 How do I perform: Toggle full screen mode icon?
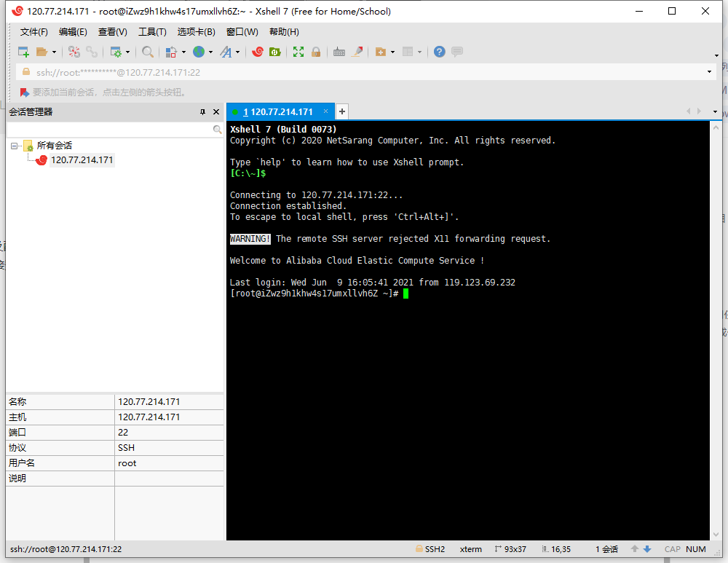click(298, 52)
